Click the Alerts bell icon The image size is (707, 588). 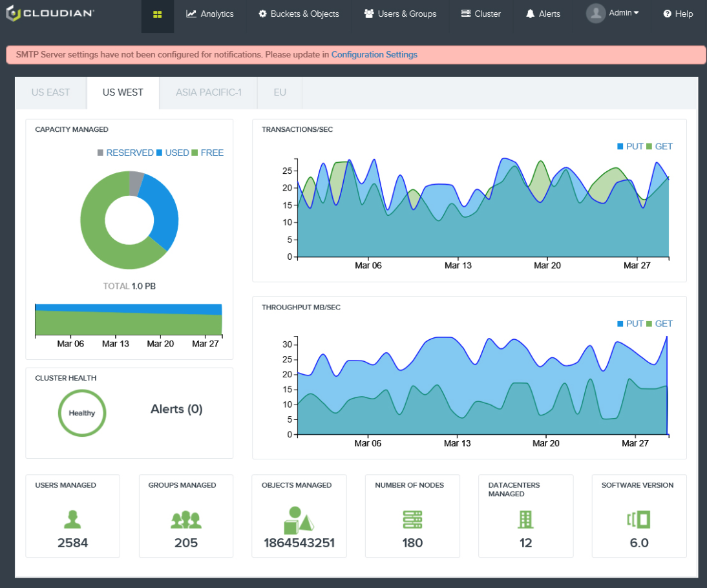coord(530,14)
